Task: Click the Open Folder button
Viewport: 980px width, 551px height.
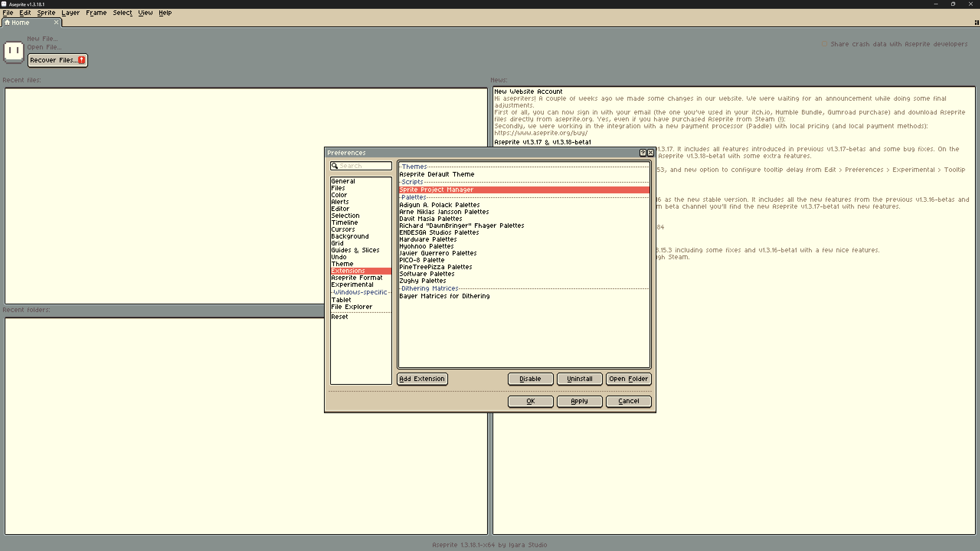Action: coord(628,379)
